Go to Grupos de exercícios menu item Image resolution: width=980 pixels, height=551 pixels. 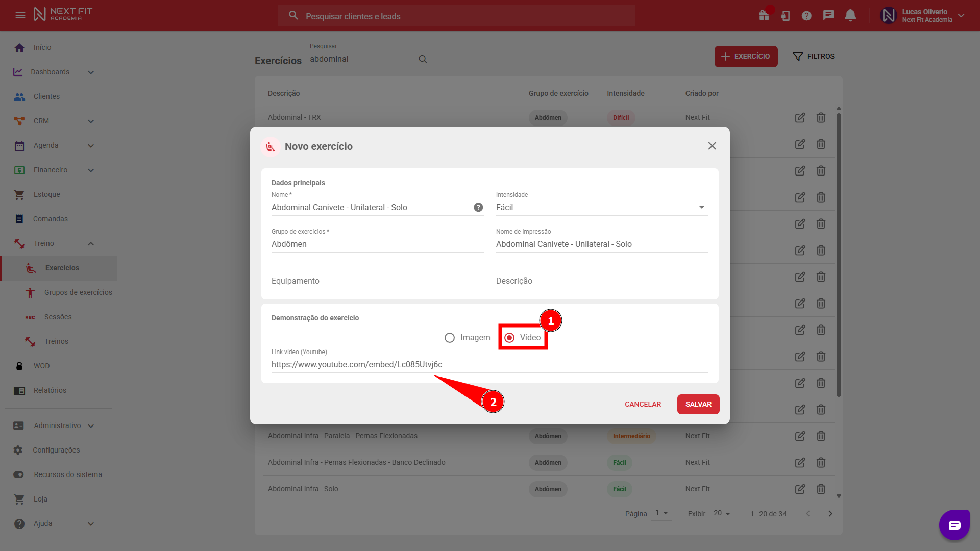[78, 292]
